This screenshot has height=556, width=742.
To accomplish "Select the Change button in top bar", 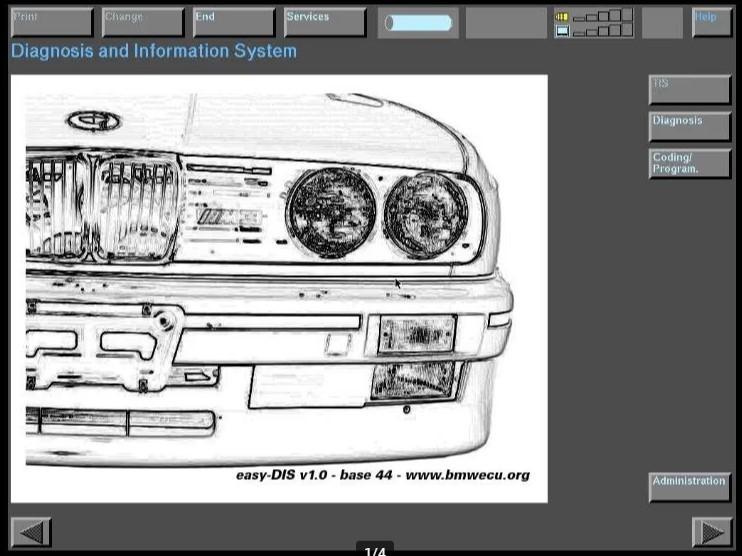I will click(x=143, y=22).
